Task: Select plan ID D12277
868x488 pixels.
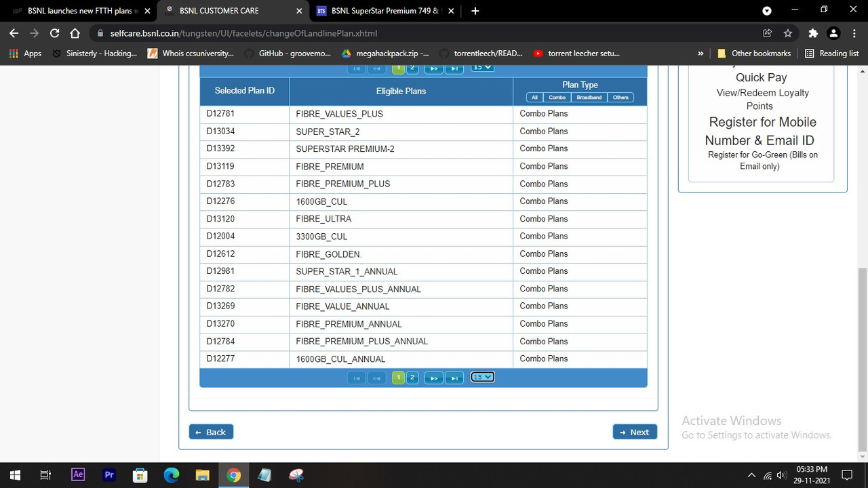Action: 220,359
